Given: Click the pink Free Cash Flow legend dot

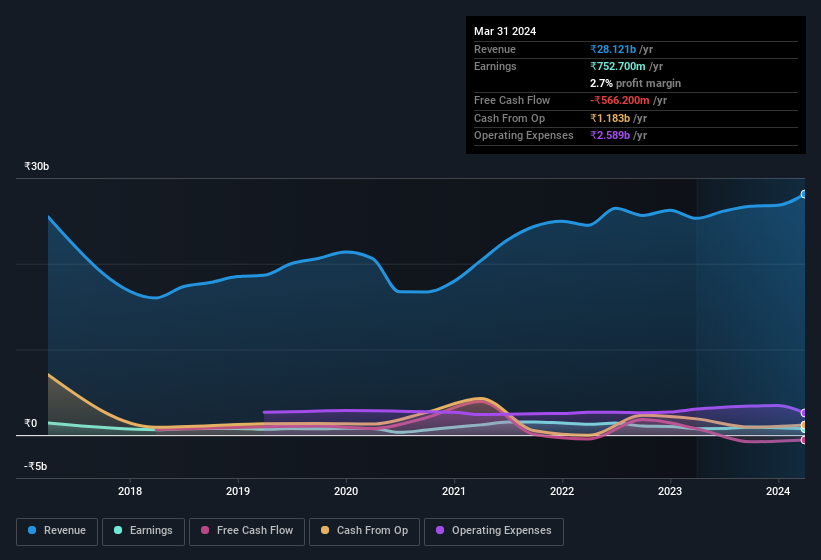Looking at the screenshot, I should coord(205,531).
